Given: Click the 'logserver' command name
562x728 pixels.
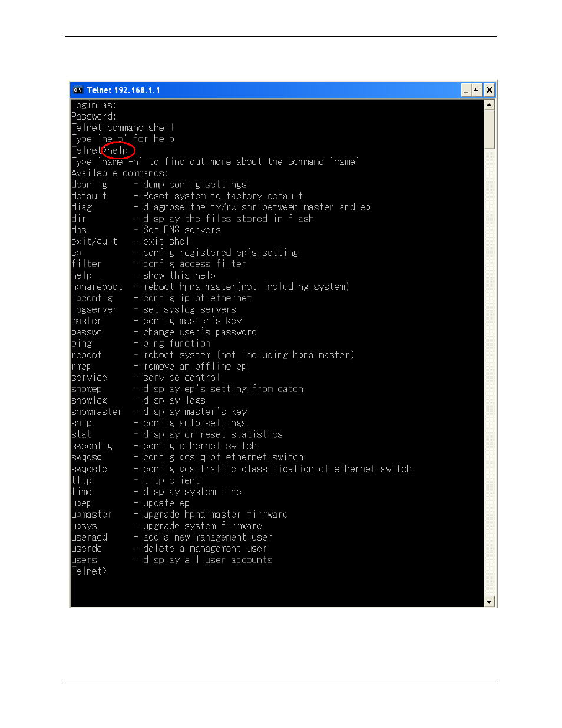Looking at the screenshot, I should (x=94, y=310).
